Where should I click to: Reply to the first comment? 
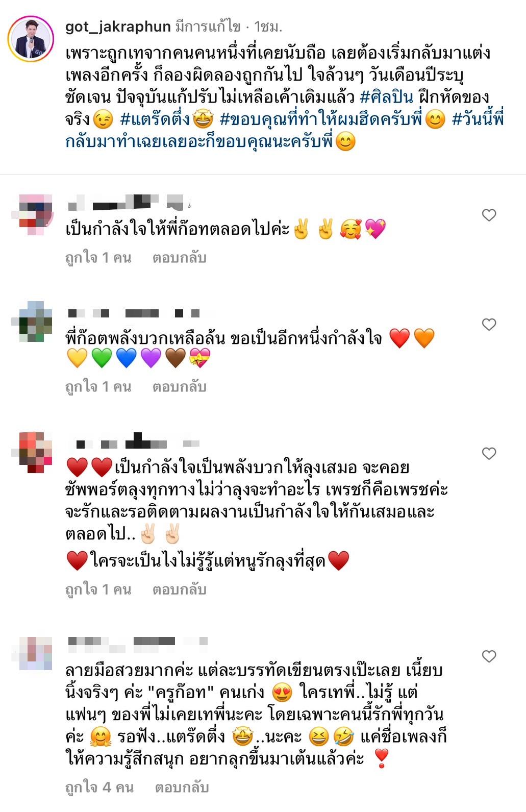(x=179, y=258)
